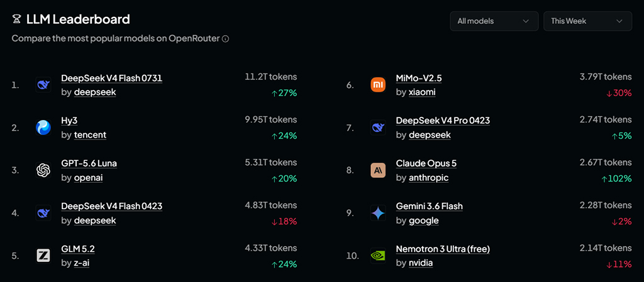Click the green NVIDIA logo icon
This screenshot has height=282, width=644.
(378, 256)
